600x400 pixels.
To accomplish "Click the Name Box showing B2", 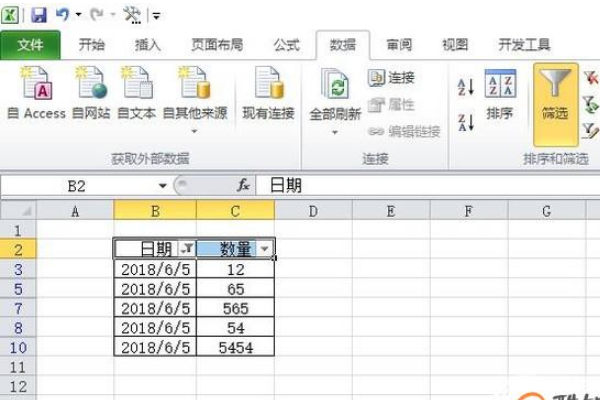I will [78, 186].
